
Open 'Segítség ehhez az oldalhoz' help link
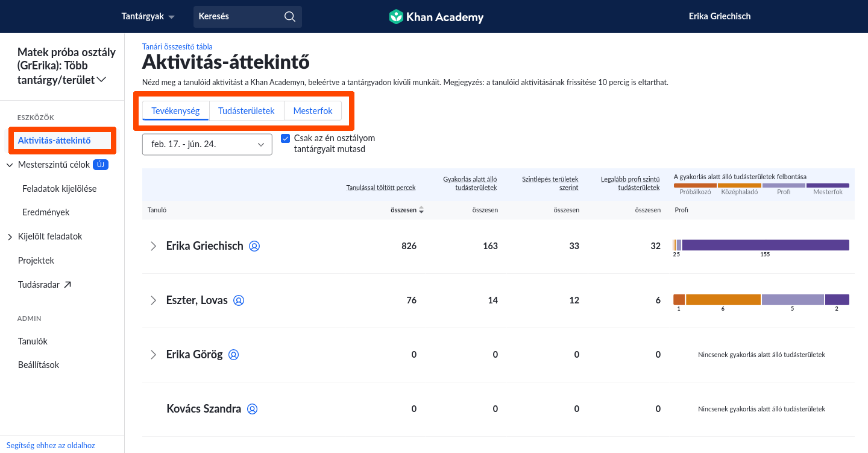[x=51, y=446]
